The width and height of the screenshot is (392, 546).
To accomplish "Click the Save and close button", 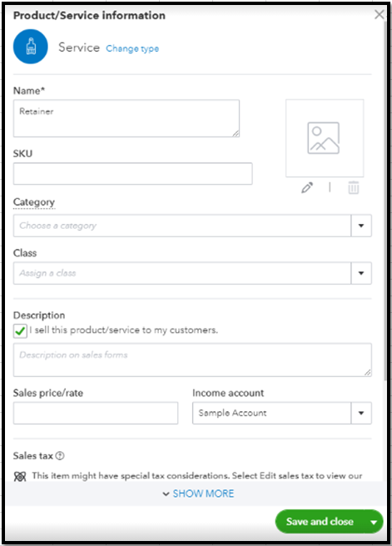I will tap(320, 521).
